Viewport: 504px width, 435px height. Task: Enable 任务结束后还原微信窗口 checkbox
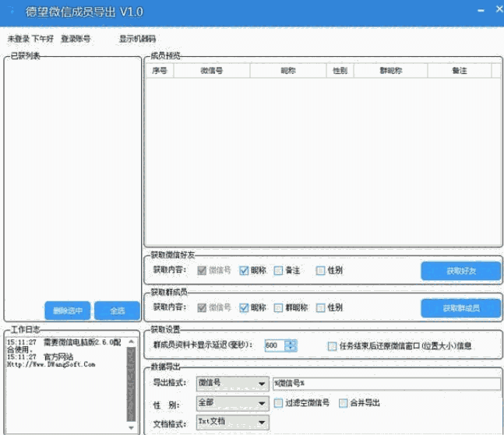point(333,346)
